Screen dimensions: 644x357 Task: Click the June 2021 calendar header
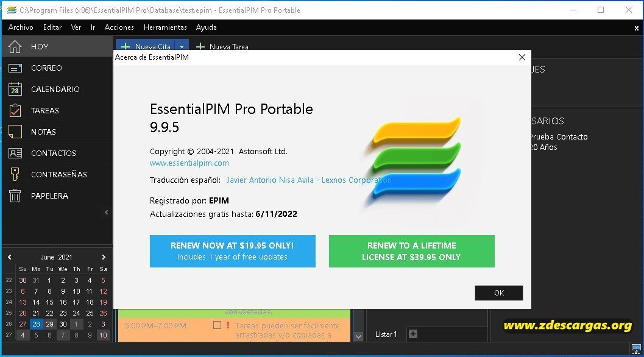pos(56,257)
